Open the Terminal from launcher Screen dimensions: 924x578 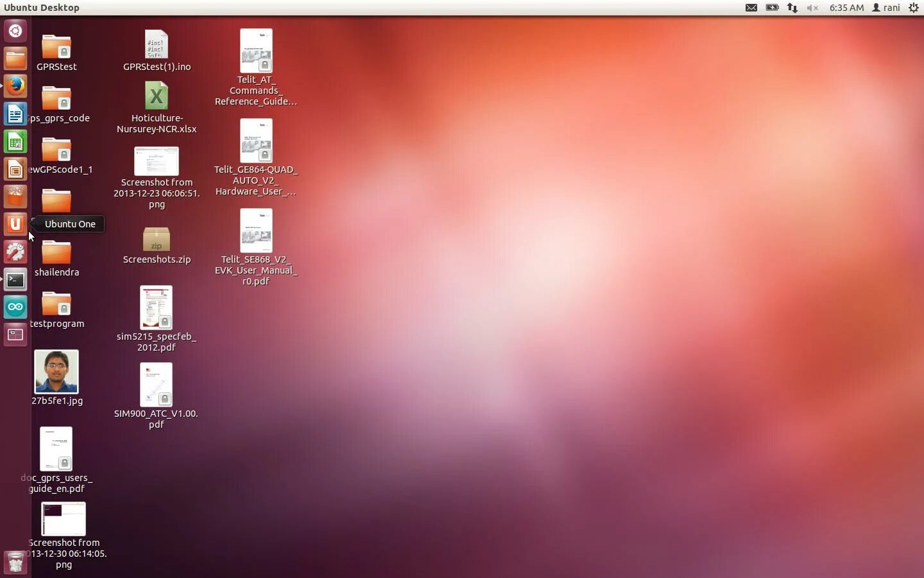[15, 279]
